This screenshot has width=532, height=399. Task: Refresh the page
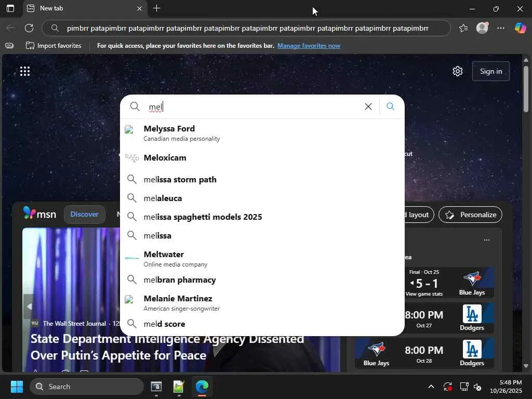29,28
